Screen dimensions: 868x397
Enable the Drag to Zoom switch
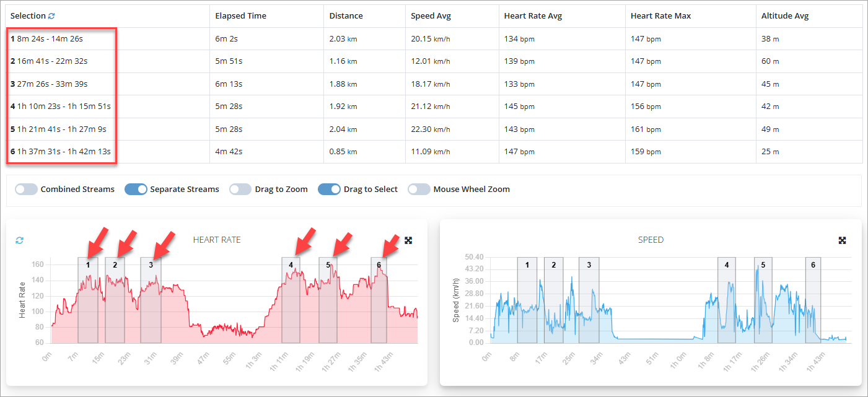(241, 190)
